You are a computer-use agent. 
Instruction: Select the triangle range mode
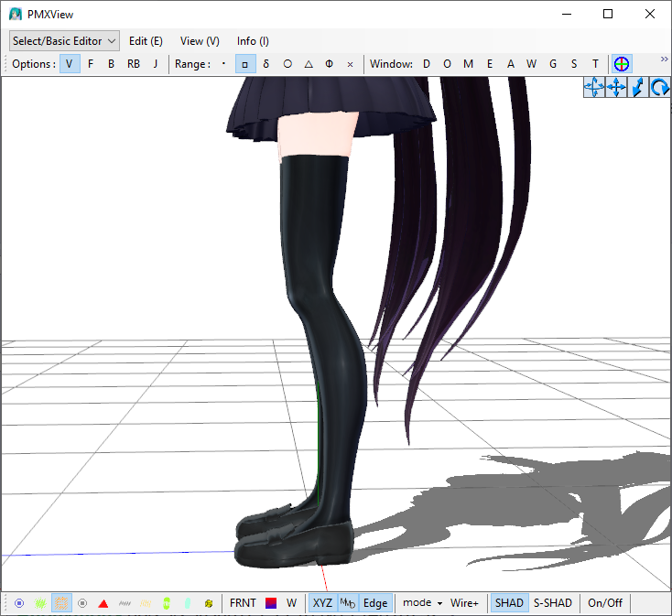(x=309, y=64)
